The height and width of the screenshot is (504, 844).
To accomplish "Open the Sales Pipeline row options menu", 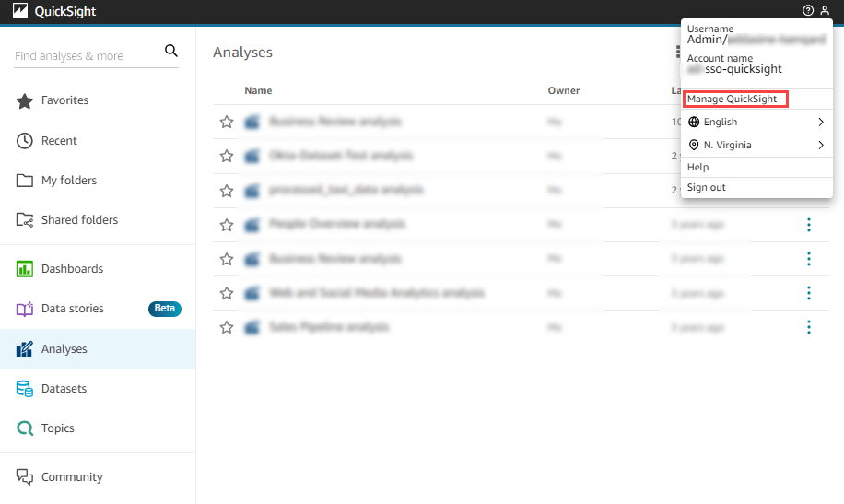I will click(x=808, y=327).
